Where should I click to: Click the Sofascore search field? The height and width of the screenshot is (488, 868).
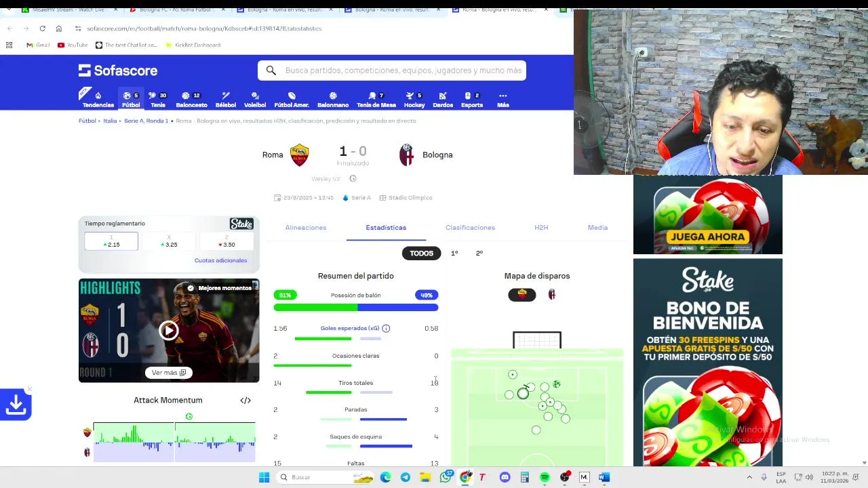click(x=392, y=70)
